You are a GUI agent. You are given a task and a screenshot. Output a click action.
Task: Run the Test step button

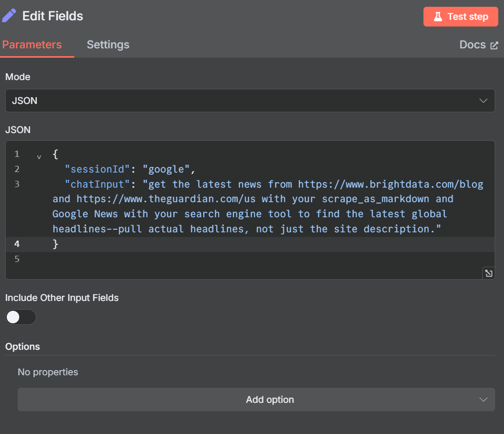click(x=460, y=17)
